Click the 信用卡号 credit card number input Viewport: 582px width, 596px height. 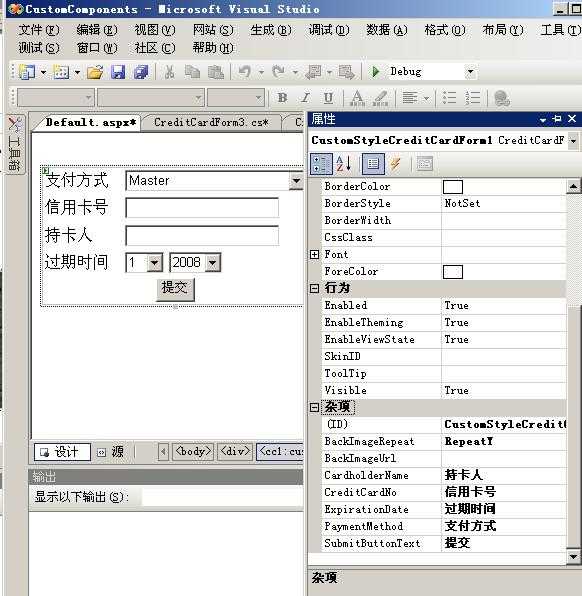(x=202, y=208)
